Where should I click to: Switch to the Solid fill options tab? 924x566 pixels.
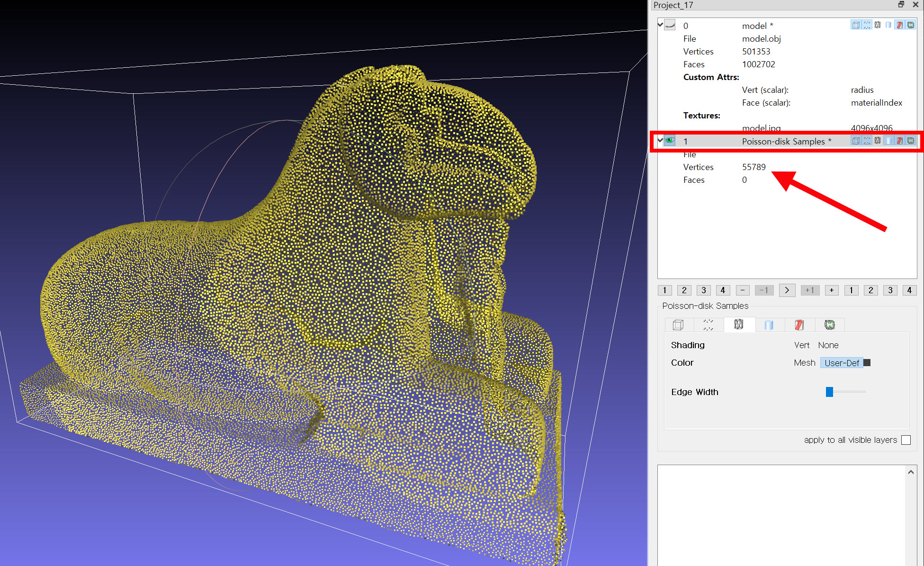[x=769, y=324]
